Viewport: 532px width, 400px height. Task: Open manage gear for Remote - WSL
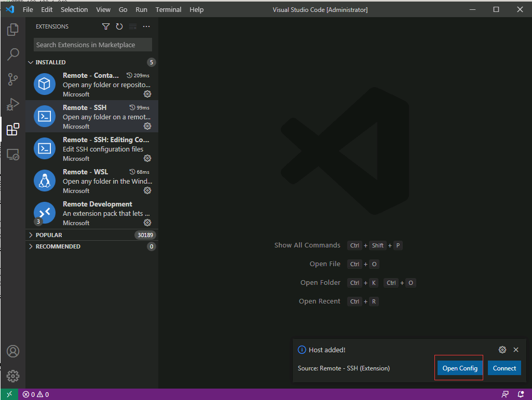[x=147, y=191]
